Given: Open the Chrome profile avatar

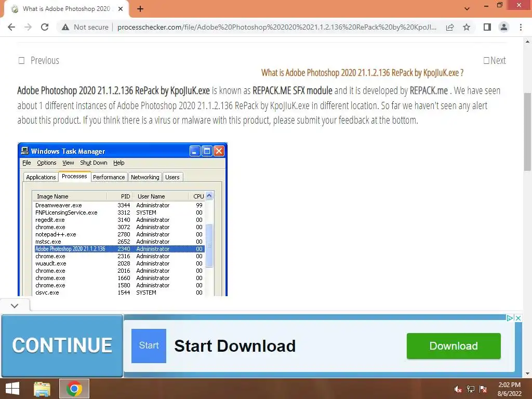Looking at the screenshot, I should tap(504, 27).
